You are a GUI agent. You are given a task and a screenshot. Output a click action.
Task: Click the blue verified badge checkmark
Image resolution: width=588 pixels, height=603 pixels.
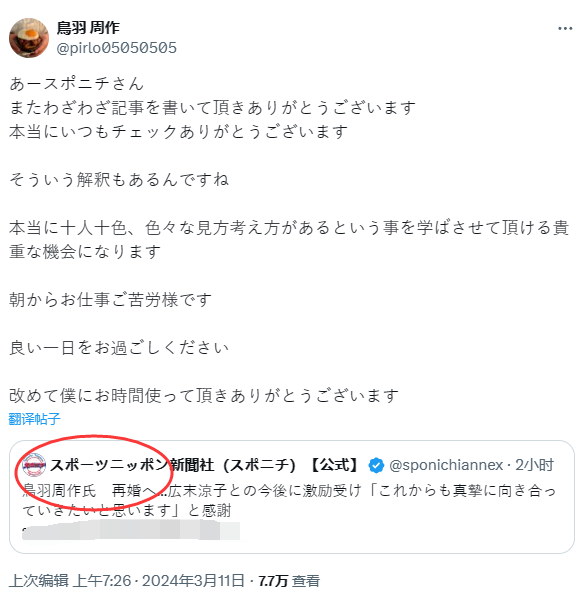pyautogui.click(x=376, y=465)
